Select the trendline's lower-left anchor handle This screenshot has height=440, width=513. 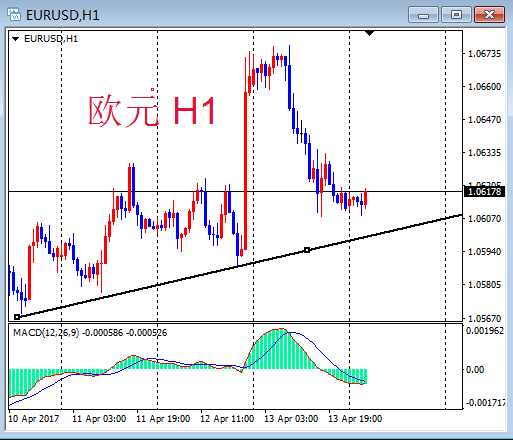pyautogui.click(x=17, y=317)
